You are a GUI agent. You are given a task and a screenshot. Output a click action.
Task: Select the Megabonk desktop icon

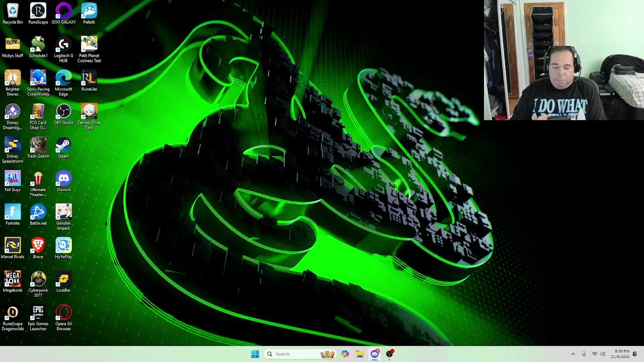pos(13,282)
